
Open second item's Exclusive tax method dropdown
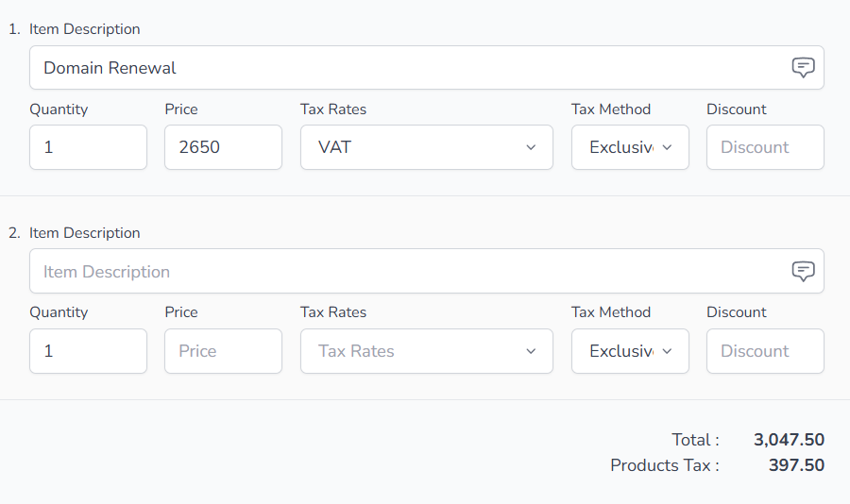click(x=630, y=351)
